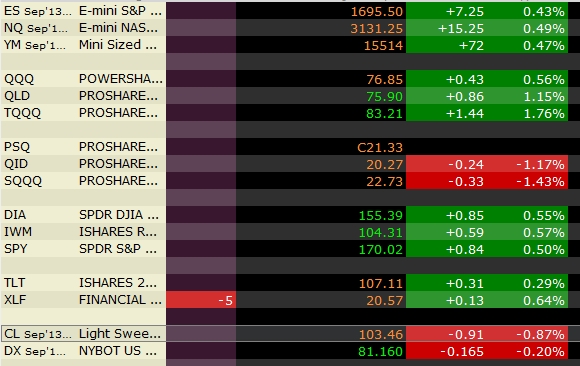
Task: Select TLT change value +0.31
Action: pos(465,283)
